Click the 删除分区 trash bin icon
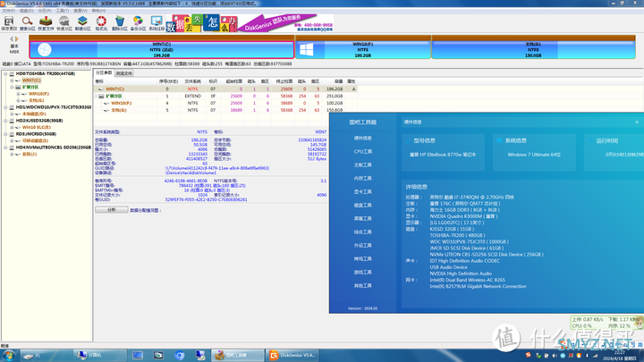Image resolution: width=644 pixels, height=362 pixels. [x=120, y=23]
